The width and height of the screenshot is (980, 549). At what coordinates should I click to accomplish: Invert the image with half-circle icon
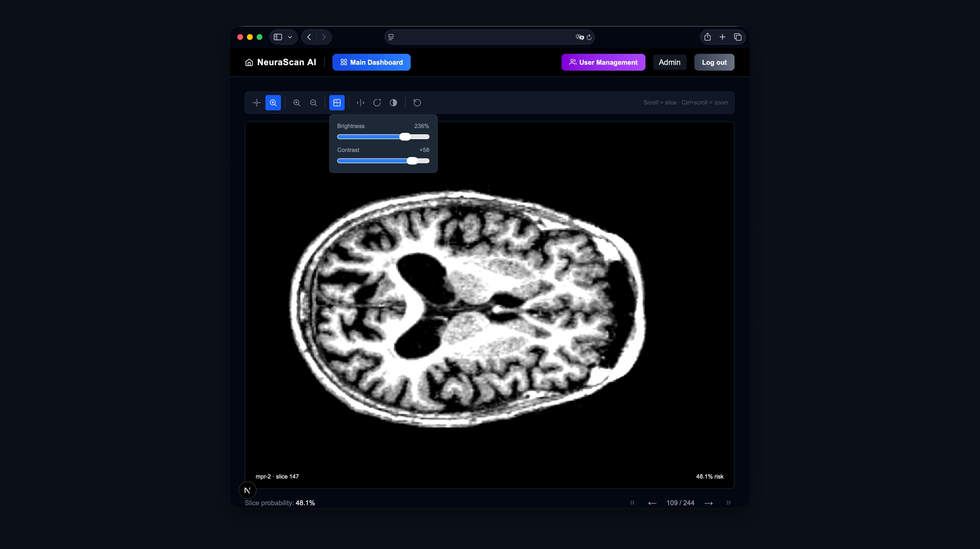[x=393, y=103]
